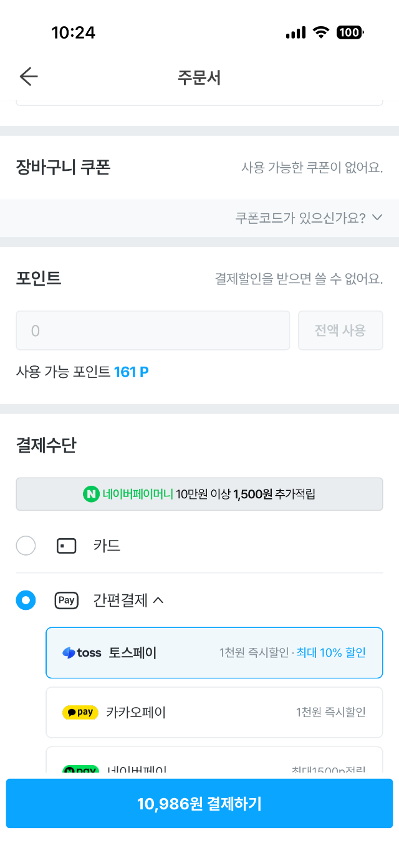
Task: Choose 토스페이 payment option
Action: 214,653
